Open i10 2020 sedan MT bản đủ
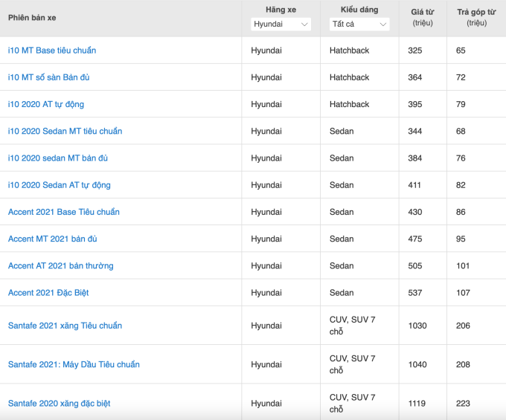Screen dimensions: 506x420 [x=58, y=158]
